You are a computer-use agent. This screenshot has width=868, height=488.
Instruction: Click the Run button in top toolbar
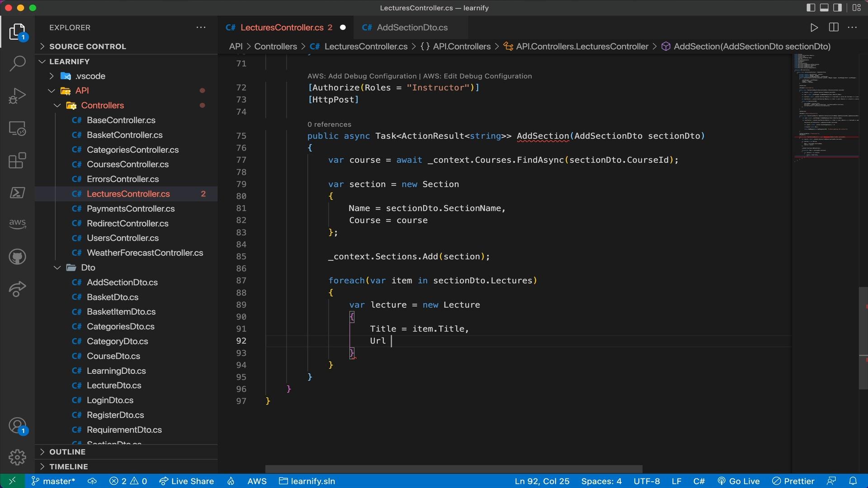814,28
